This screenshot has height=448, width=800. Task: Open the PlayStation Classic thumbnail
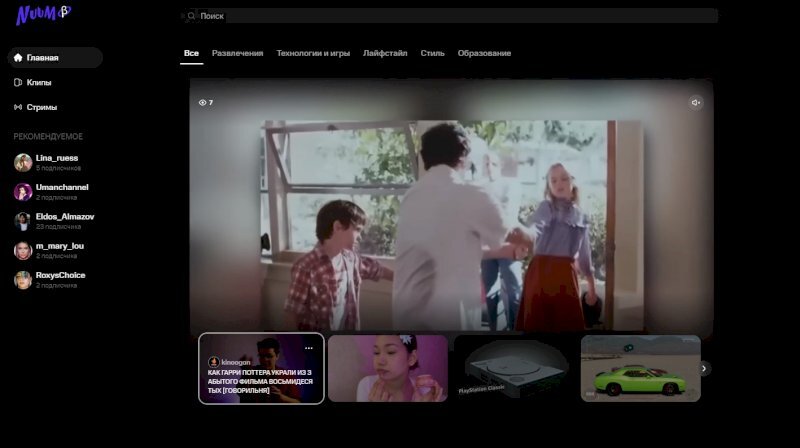pyautogui.click(x=514, y=368)
